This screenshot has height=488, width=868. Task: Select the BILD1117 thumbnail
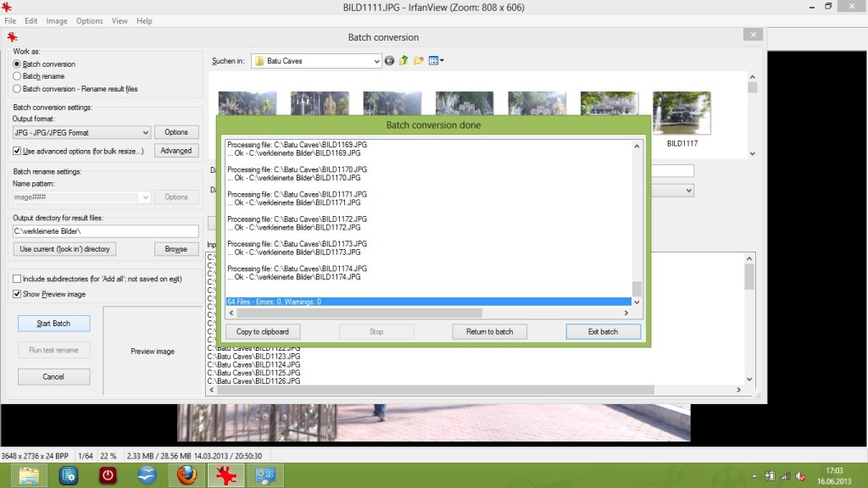[x=682, y=114]
